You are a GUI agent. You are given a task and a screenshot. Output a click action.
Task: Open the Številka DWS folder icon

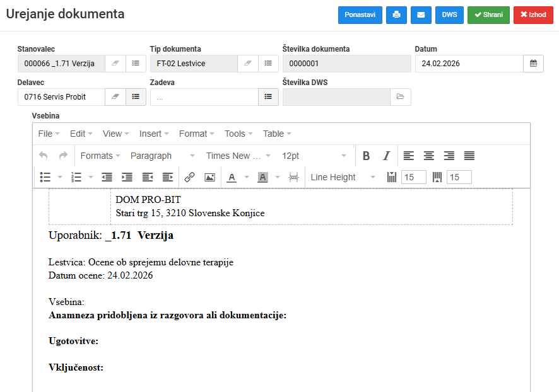(x=401, y=97)
